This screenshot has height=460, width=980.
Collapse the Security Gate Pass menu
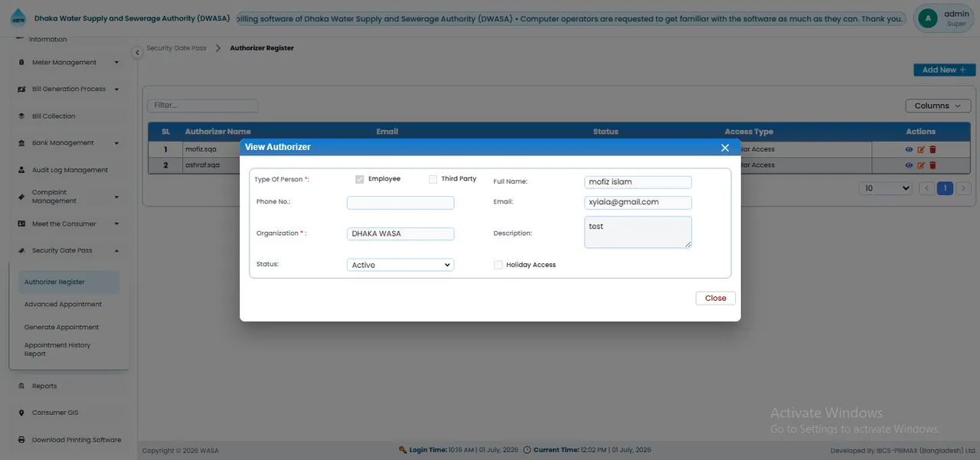pyautogui.click(x=117, y=251)
